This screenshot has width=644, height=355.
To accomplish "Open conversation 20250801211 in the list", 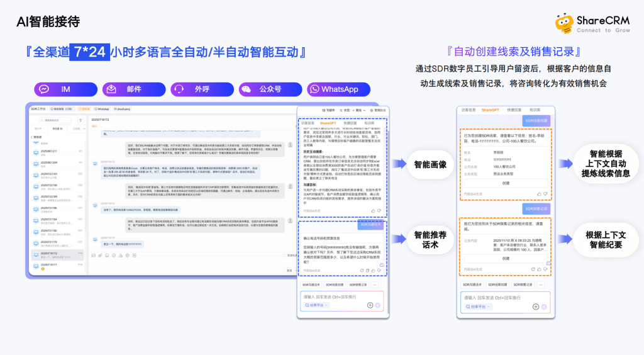I will pyautogui.click(x=58, y=152).
